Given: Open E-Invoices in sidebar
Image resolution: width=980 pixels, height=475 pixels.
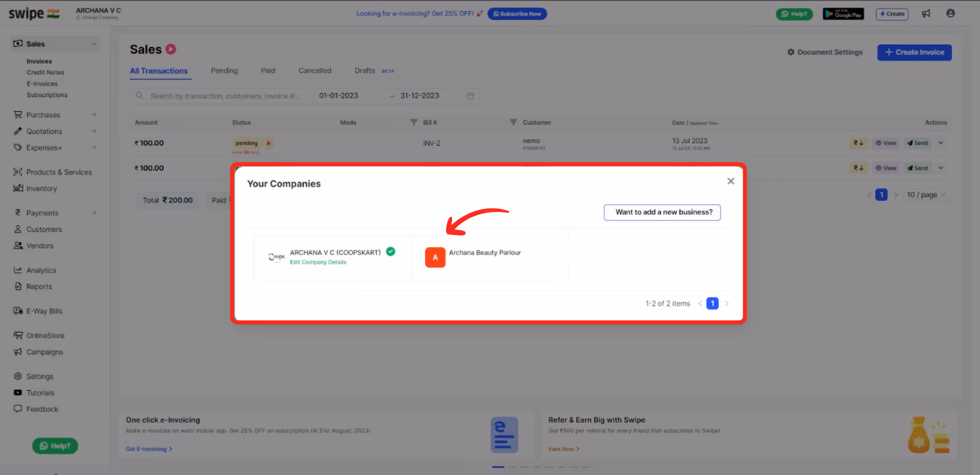Looking at the screenshot, I should (42, 84).
